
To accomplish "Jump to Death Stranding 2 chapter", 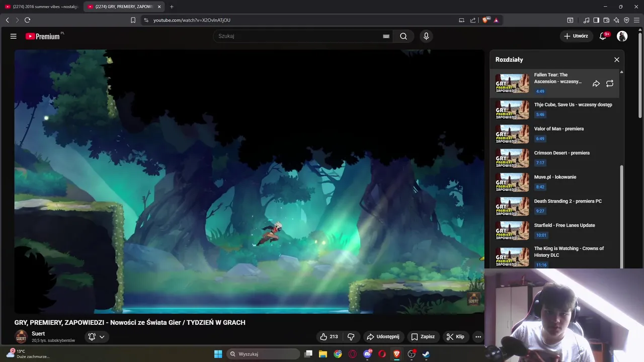I will point(555,206).
